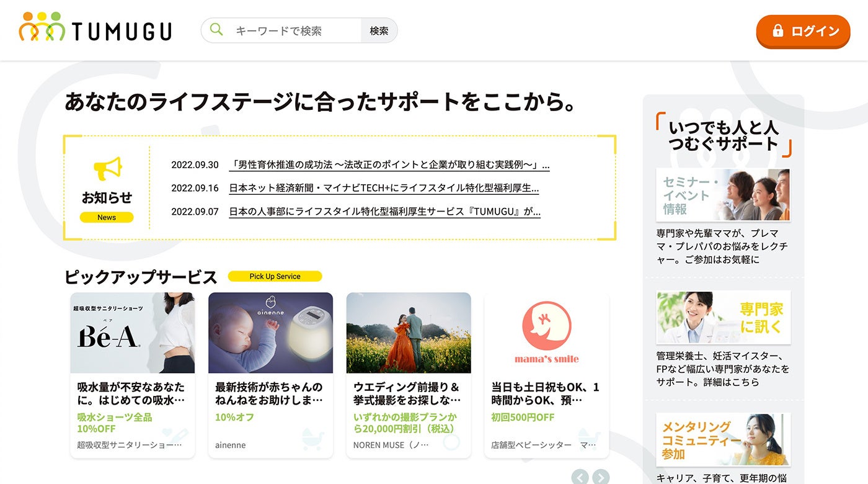Click the 検索 search button

point(379,30)
